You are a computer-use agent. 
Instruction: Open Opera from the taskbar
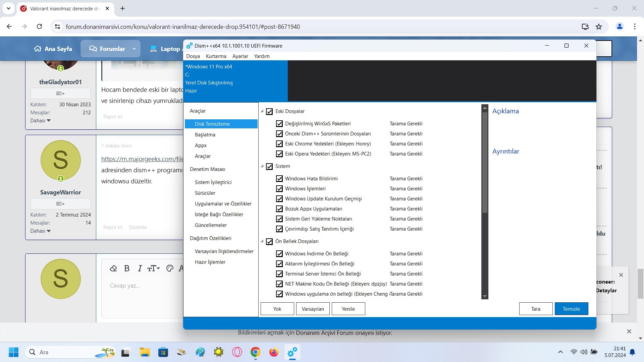[x=237, y=352]
